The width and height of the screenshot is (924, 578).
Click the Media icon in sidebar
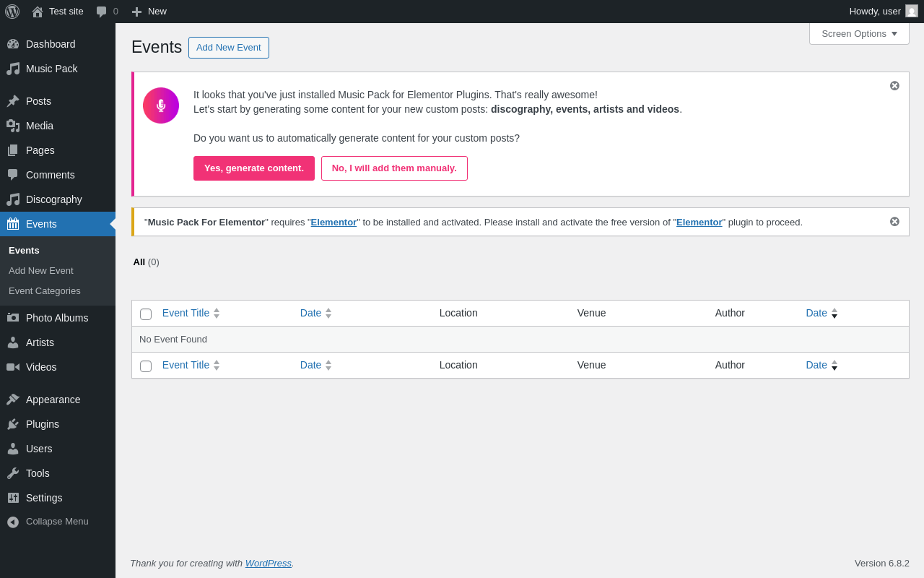(13, 126)
